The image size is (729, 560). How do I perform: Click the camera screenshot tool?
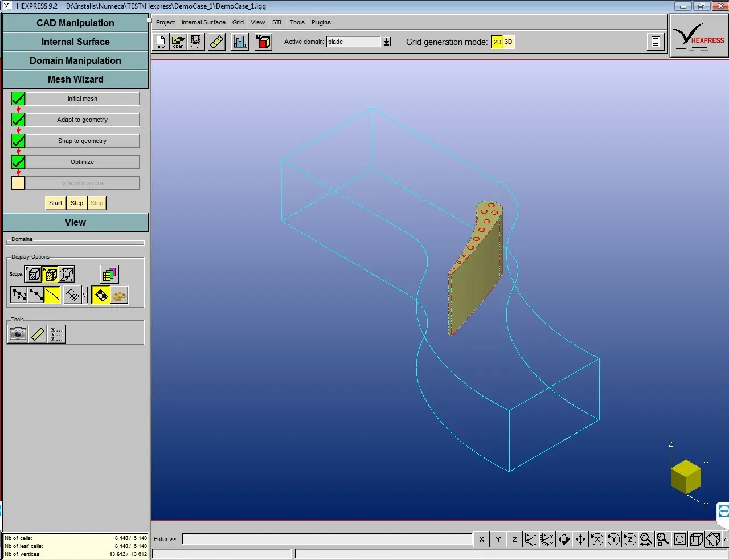(18, 334)
